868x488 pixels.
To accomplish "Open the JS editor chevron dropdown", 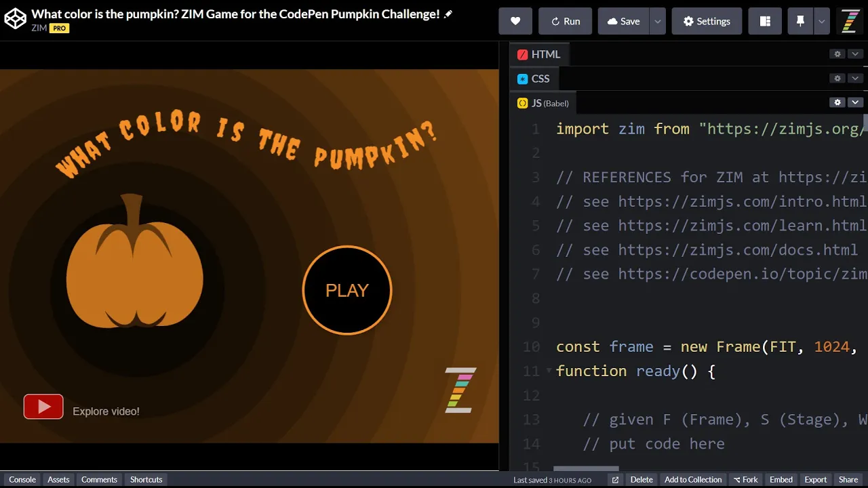I will [855, 102].
